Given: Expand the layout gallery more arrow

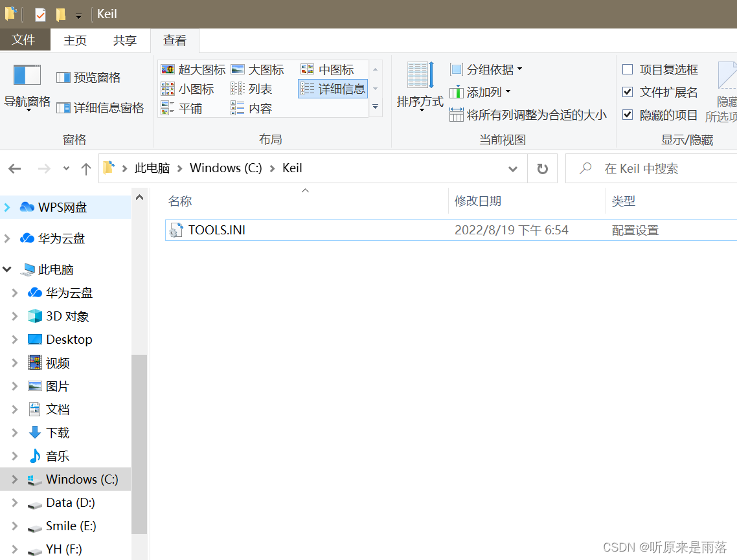Looking at the screenshot, I should point(375,107).
